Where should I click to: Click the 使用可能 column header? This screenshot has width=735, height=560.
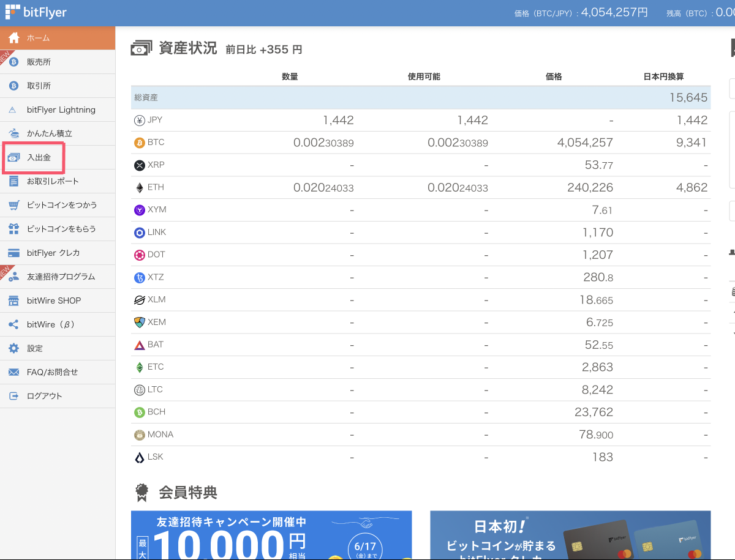(x=424, y=77)
